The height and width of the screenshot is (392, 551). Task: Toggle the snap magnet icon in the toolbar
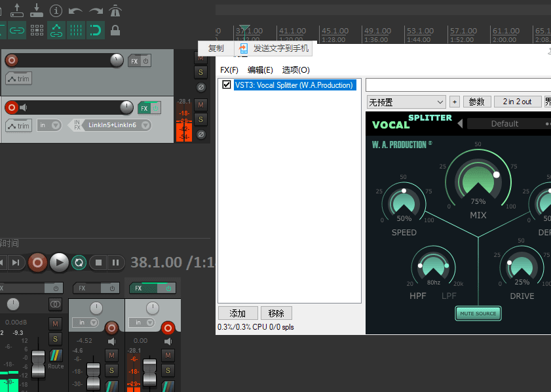coord(95,30)
